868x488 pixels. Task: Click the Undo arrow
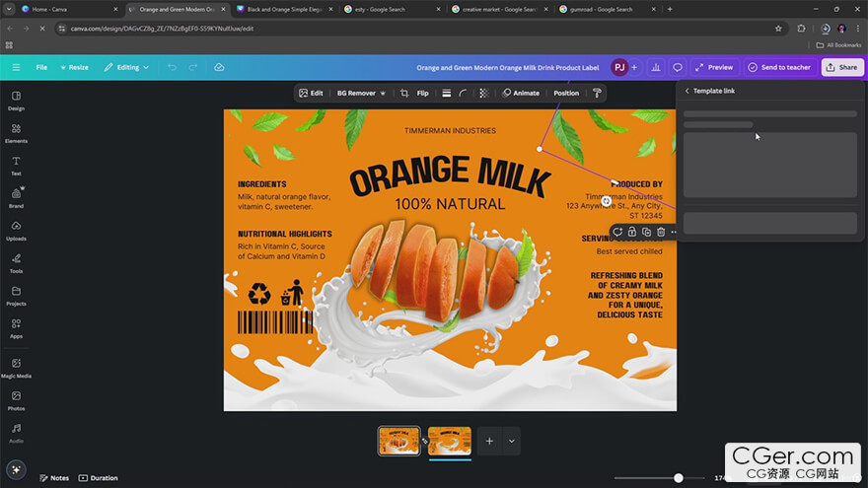pyautogui.click(x=172, y=67)
